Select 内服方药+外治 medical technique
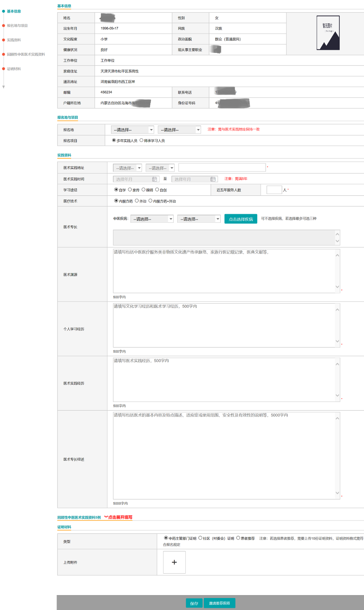 pos(150,201)
